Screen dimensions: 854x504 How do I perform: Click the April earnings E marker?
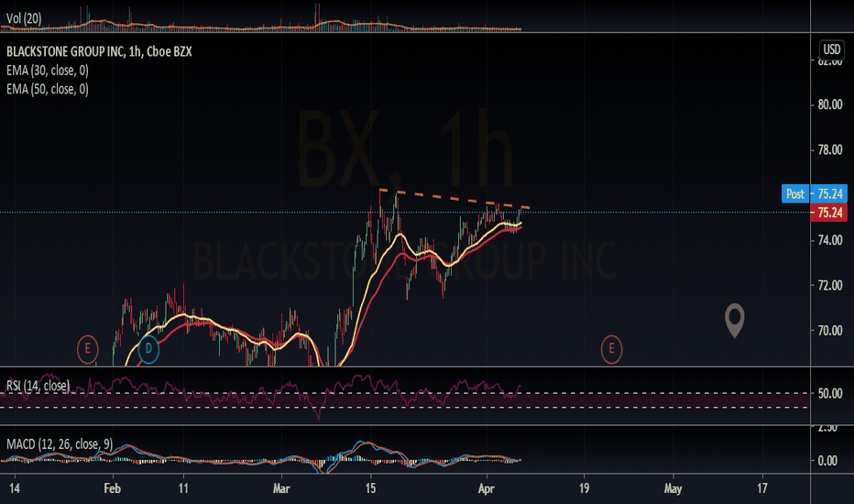611,349
